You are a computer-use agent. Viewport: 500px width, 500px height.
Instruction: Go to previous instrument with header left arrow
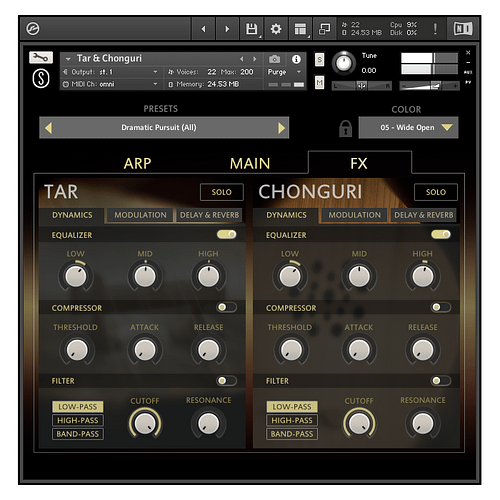(x=203, y=29)
